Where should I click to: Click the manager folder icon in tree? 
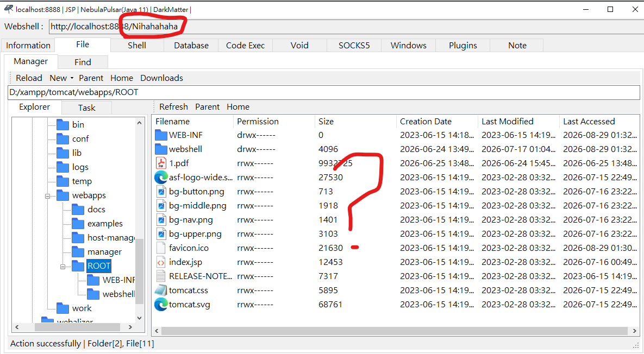pos(78,252)
